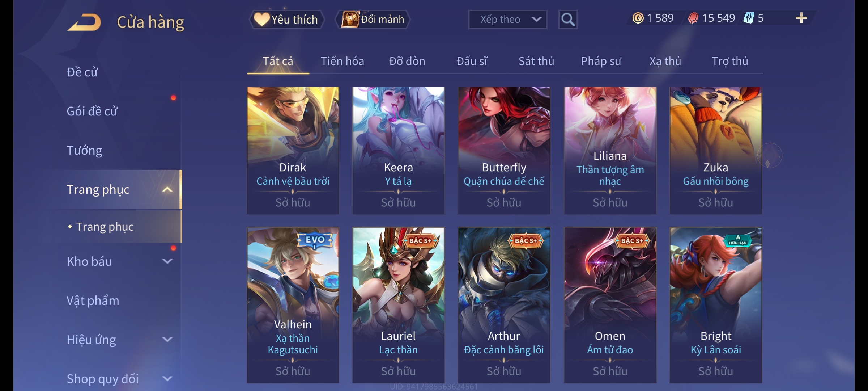
Task: Switch to the Pháp sư tab
Action: point(601,61)
